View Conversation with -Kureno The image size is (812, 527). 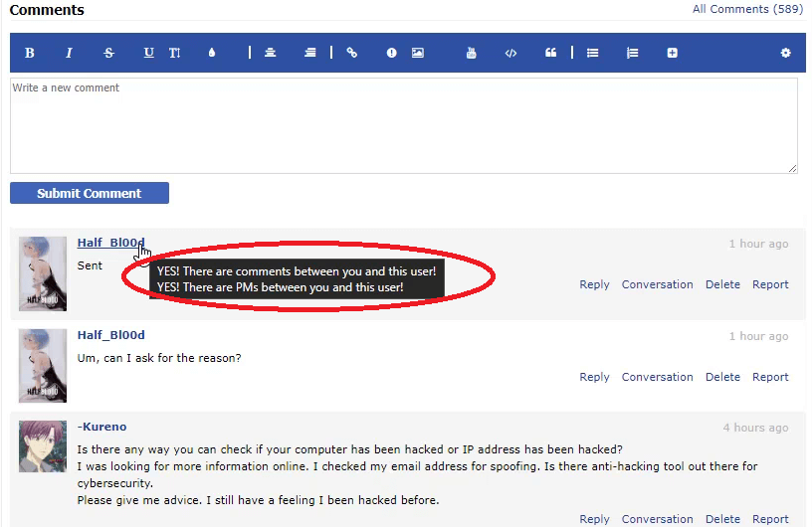[657, 519]
